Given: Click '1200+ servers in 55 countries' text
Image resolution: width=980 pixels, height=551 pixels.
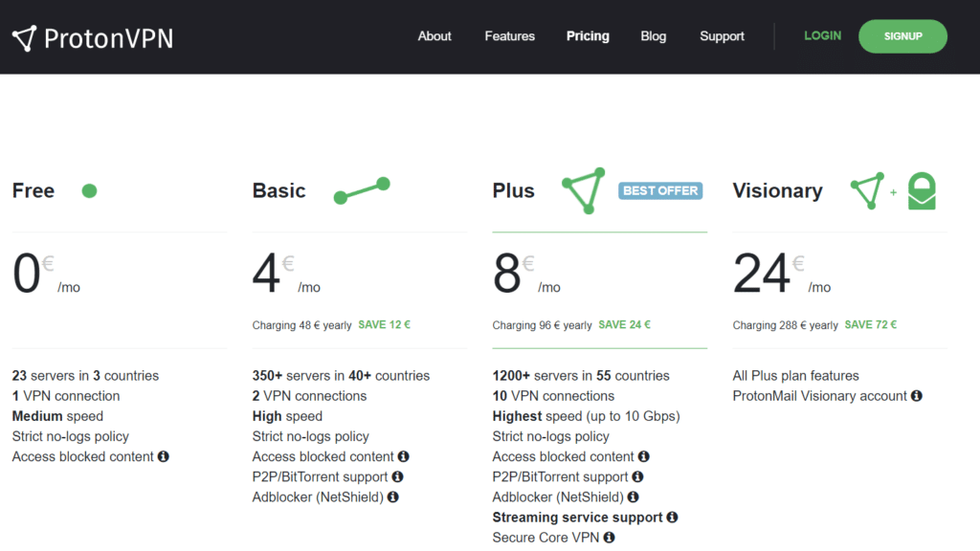Looking at the screenshot, I should (581, 376).
